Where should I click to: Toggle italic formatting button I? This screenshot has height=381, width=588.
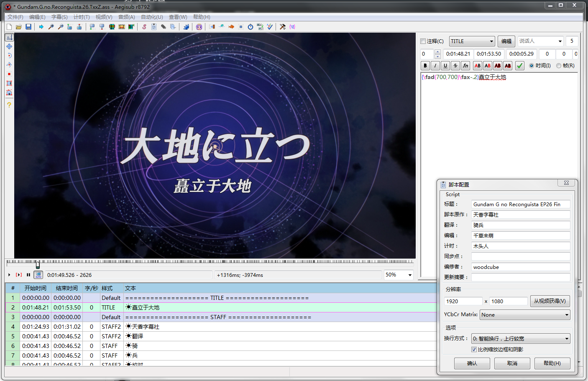[x=435, y=66]
